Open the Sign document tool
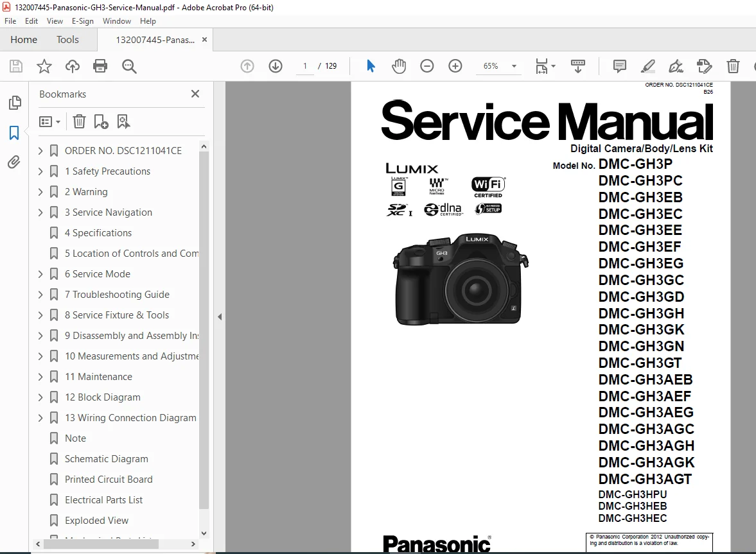The image size is (756, 554). [676, 66]
